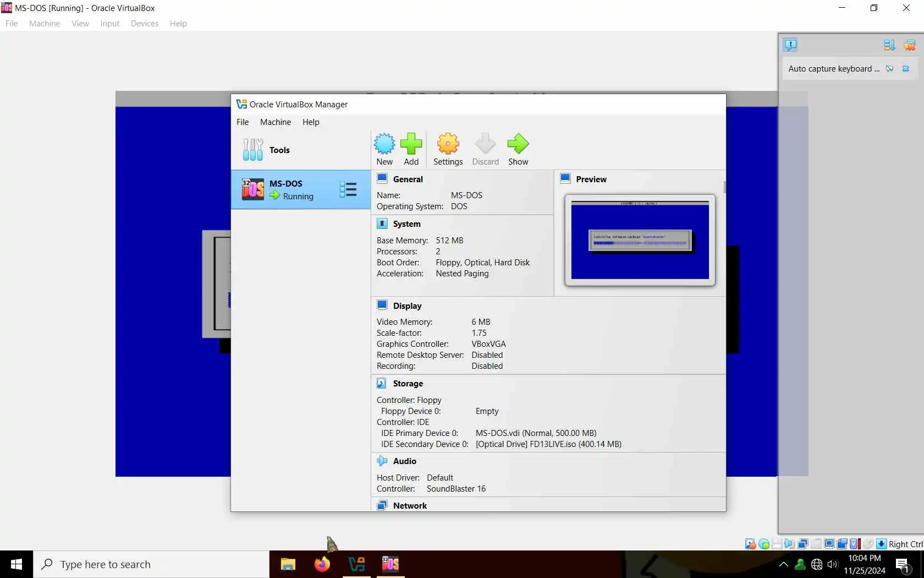Click the hard disk activity status icon
The image size is (924, 578).
750,544
